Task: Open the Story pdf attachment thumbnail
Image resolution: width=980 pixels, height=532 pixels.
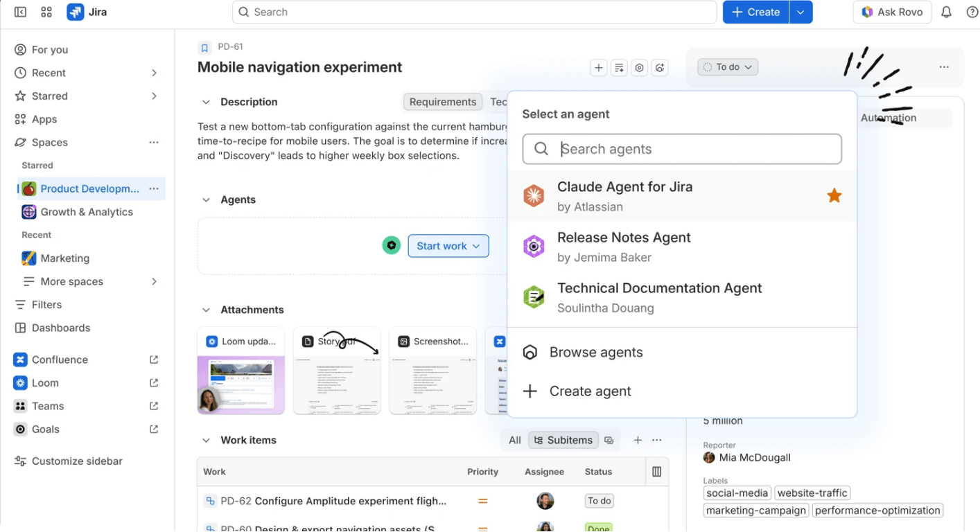Action: pyautogui.click(x=337, y=371)
